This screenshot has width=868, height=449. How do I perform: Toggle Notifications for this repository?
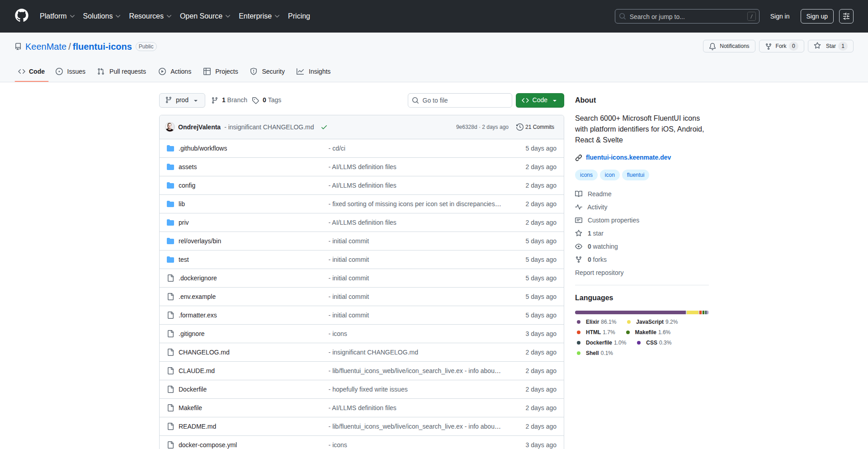tap(729, 46)
